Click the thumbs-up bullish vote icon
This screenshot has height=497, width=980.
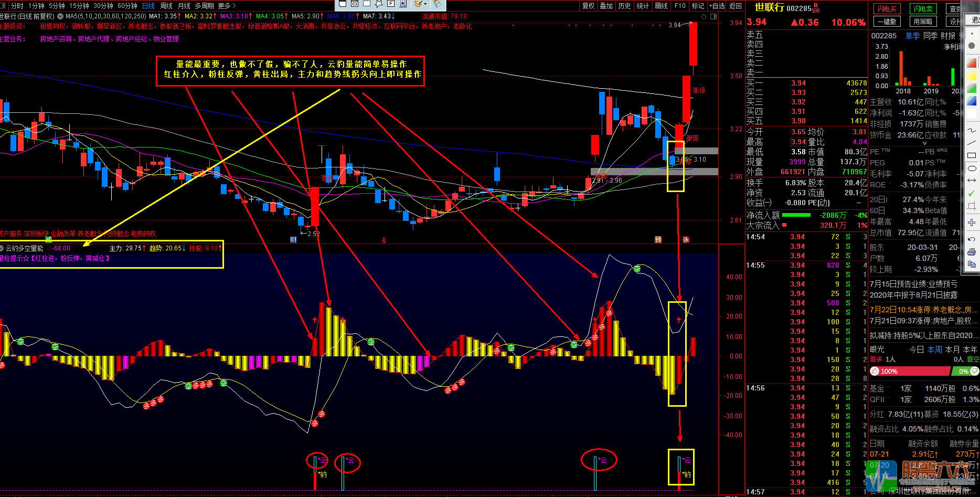(874, 371)
